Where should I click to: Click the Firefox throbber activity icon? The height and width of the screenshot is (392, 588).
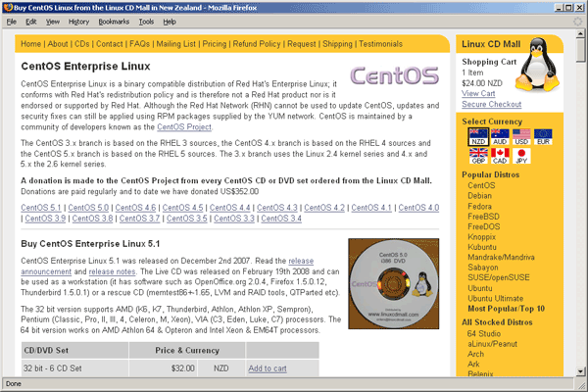pyautogui.click(x=578, y=22)
